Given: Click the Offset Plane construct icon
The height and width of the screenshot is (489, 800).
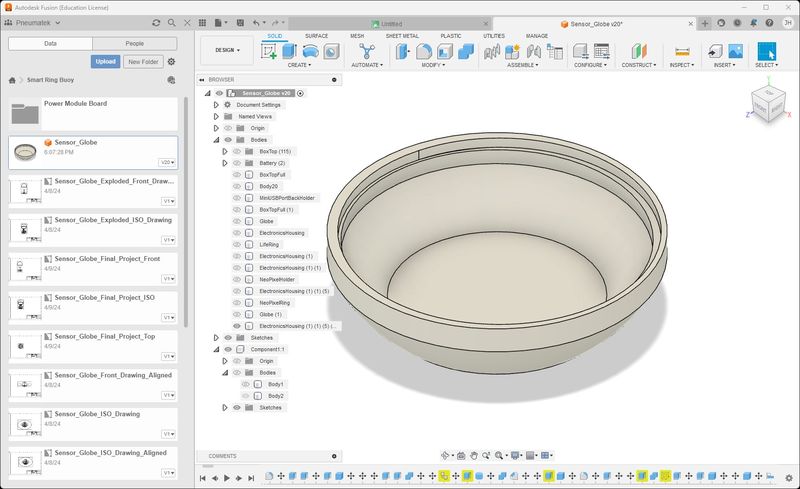Looking at the screenshot, I should coord(638,51).
